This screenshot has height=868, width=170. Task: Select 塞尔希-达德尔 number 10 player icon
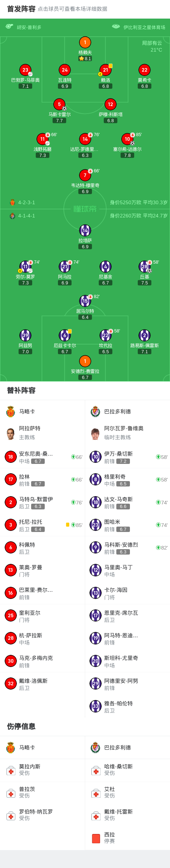point(127,139)
